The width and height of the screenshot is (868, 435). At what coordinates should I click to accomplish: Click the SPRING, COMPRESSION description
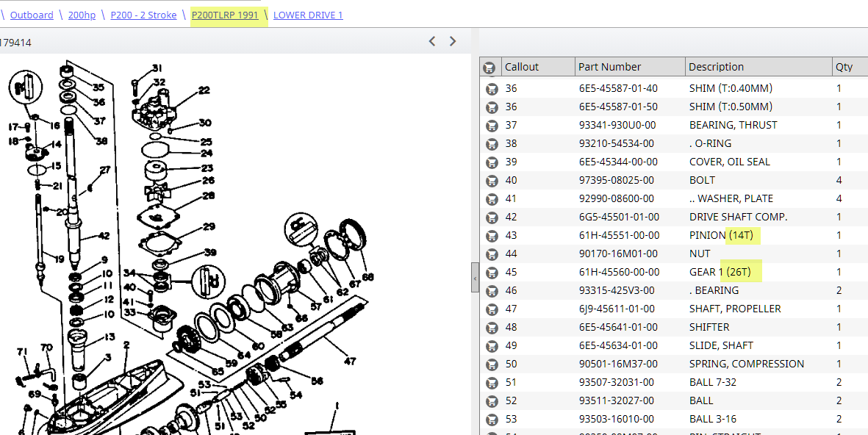pos(747,364)
